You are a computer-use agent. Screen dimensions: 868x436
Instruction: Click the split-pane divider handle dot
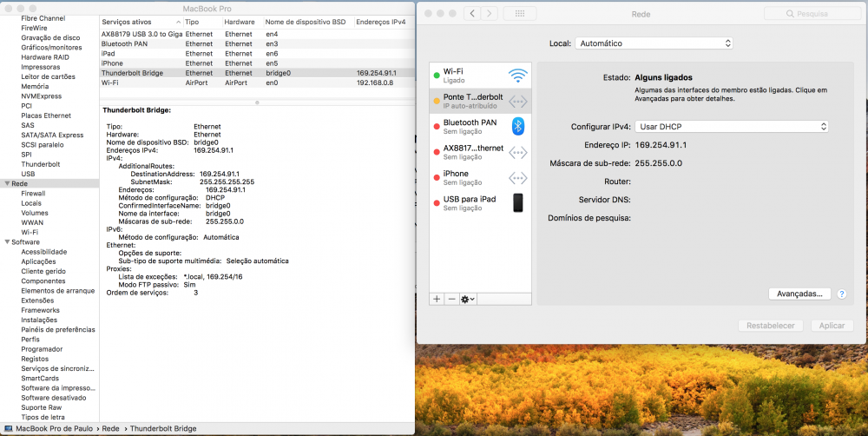point(257,102)
